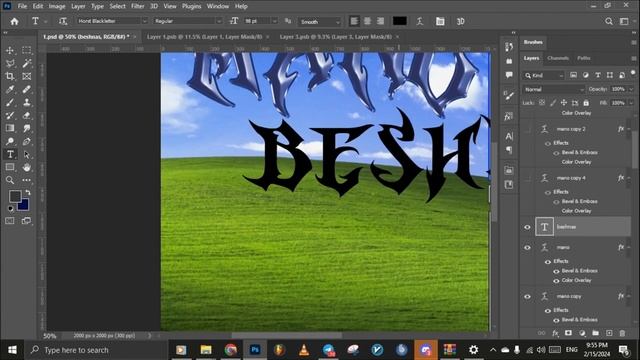Switch to the Channels tab
Viewport: 640px width, 360px height.
[x=558, y=58]
